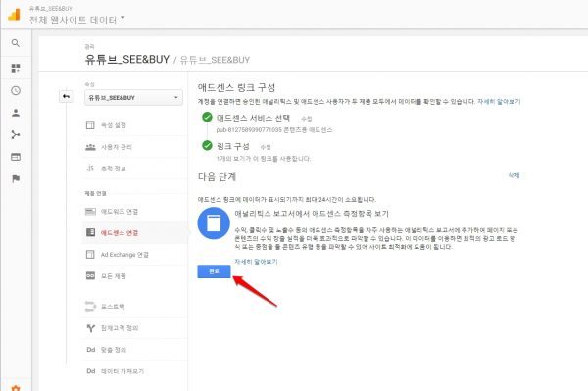Click the green check beside 애드센스 서비스 선택
The height and width of the screenshot is (391, 588).
(x=207, y=117)
